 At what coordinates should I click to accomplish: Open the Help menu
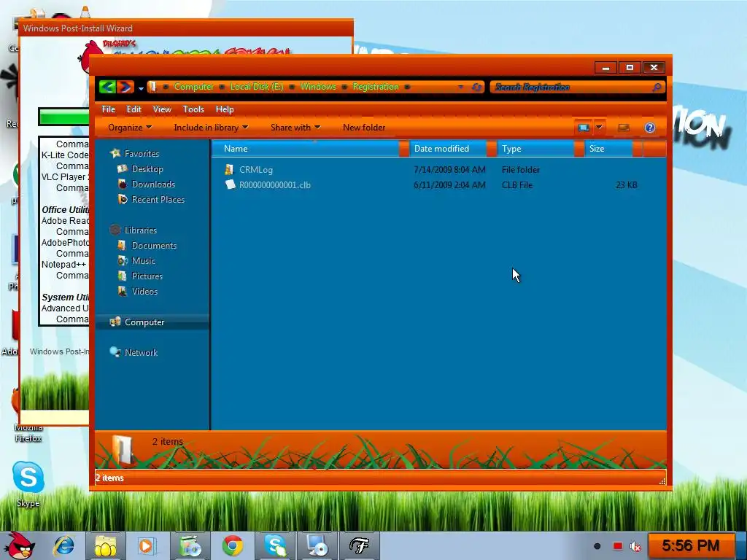coord(225,109)
